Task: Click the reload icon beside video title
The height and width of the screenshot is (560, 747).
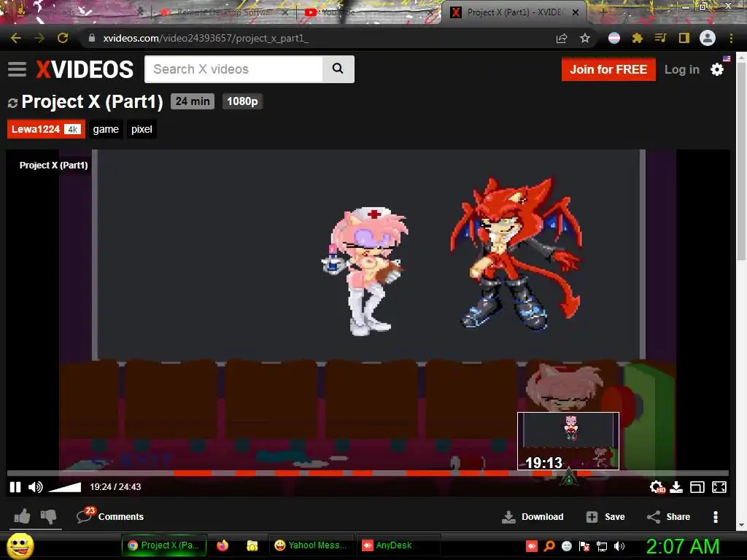Action: (x=12, y=102)
